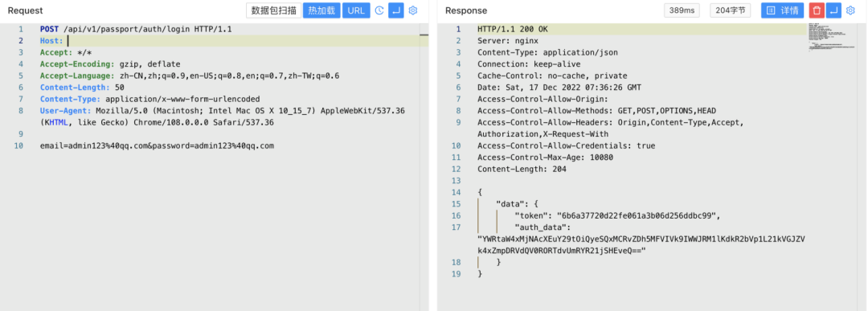Click the 204字节 response size tag
The image size is (868, 311).
pos(730,10)
